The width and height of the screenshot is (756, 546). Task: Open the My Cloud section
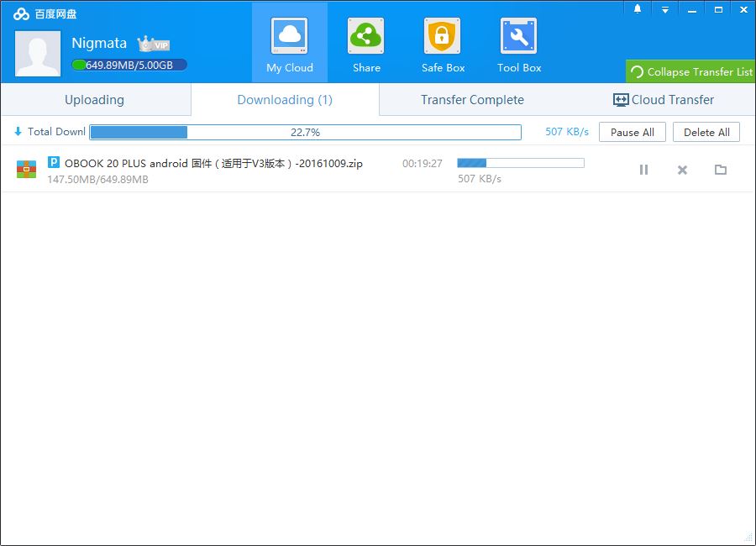(289, 44)
